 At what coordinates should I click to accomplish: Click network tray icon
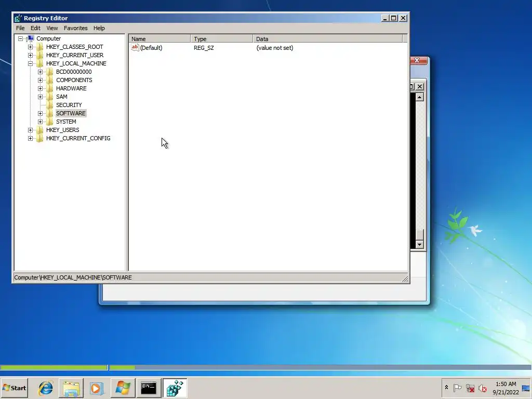click(470, 388)
